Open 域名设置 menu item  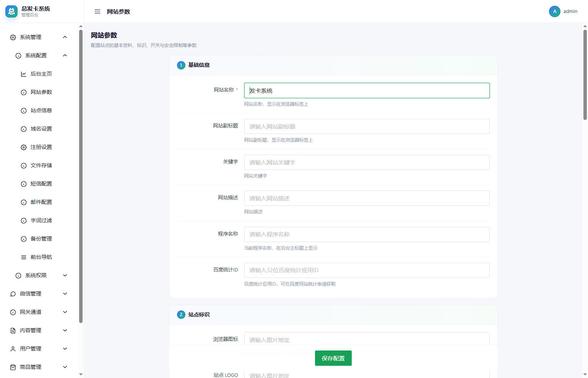coord(41,129)
